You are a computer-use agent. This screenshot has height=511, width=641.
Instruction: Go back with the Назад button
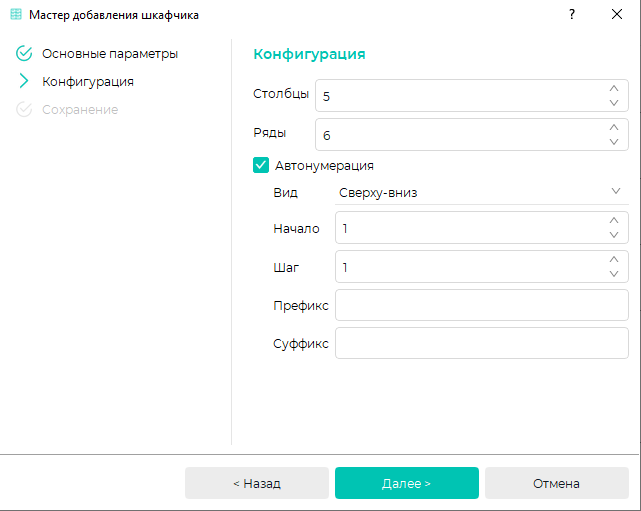pyautogui.click(x=257, y=483)
